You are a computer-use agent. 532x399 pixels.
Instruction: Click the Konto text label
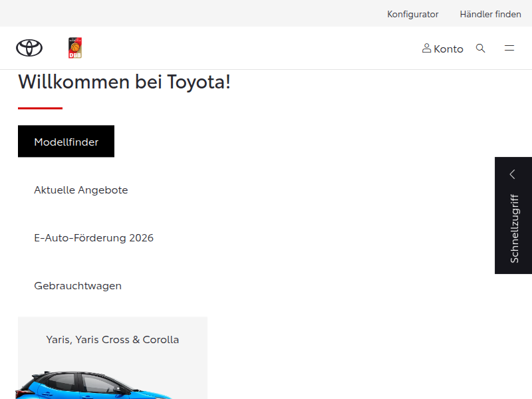click(448, 49)
